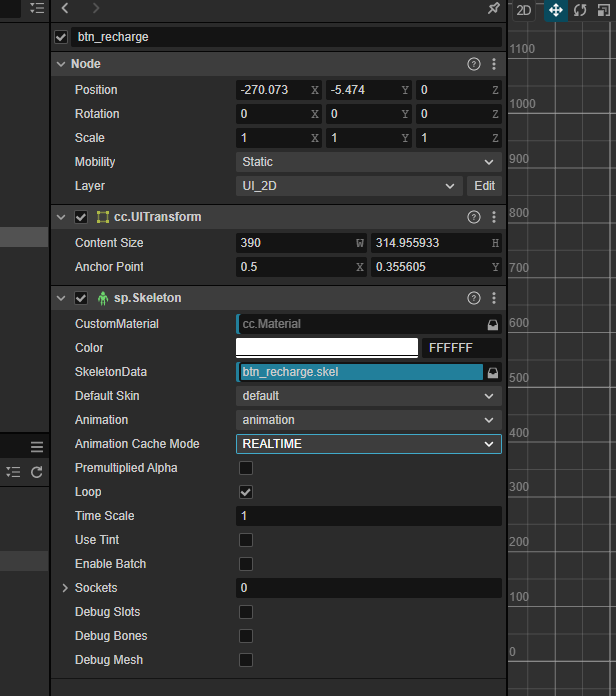Click the Content Size width field
This screenshot has height=696, width=616.
(x=301, y=243)
